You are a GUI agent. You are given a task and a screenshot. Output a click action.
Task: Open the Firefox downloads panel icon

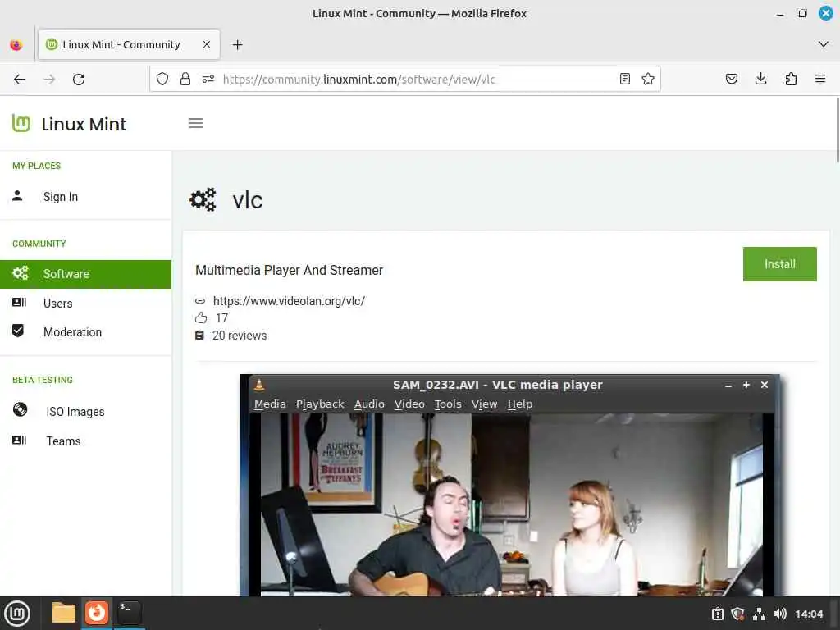760,80
